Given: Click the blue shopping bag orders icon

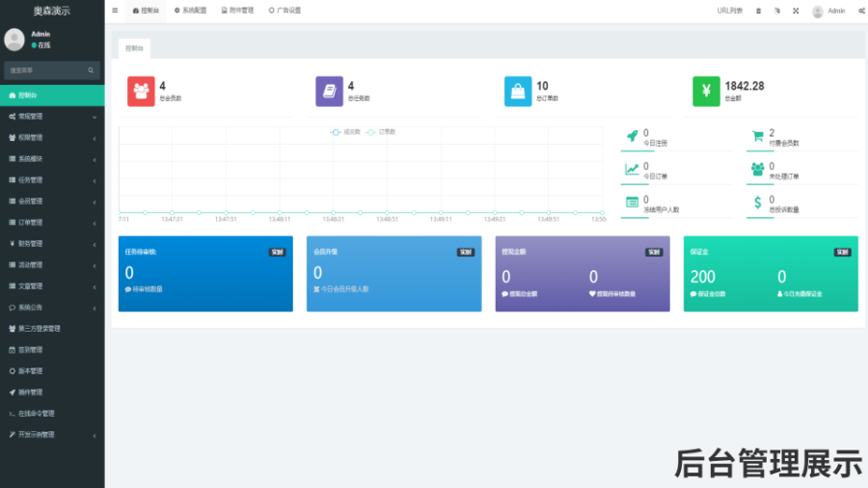Looking at the screenshot, I should tap(518, 92).
